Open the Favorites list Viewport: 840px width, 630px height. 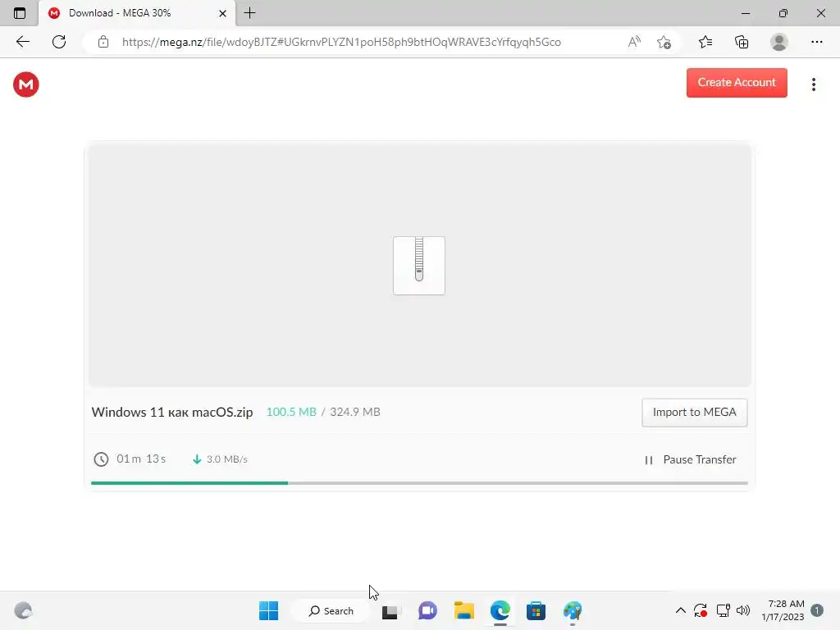point(705,42)
